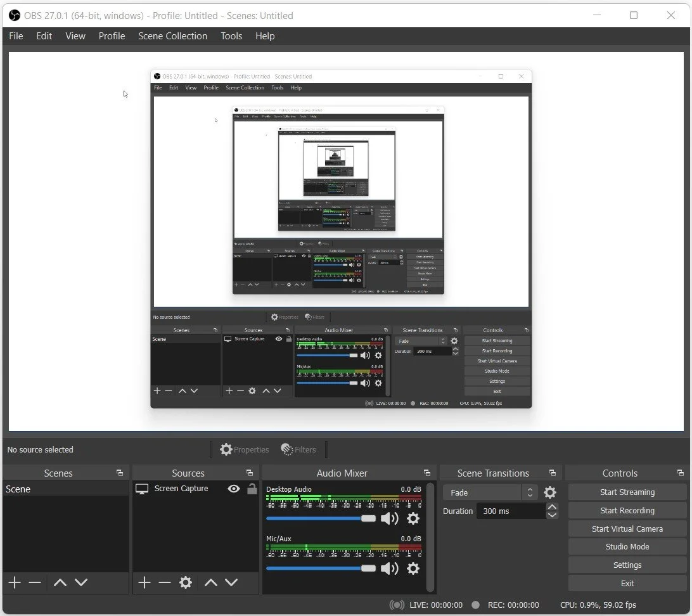This screenshot has height=616, width=692.
Task: Adjust the Desktop Audio volume slider
Action: click(x=321, y=518)
